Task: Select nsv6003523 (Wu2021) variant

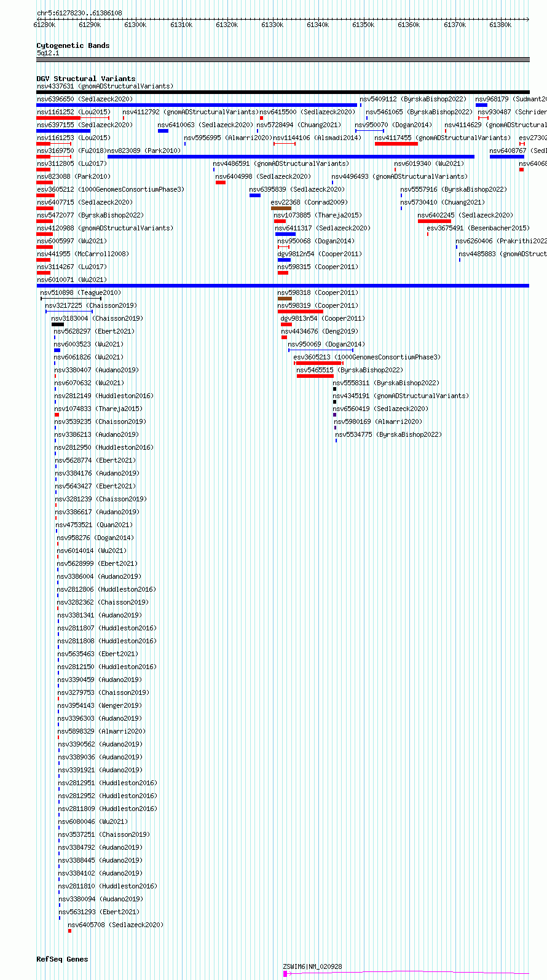Action: (x=89, y=344)
